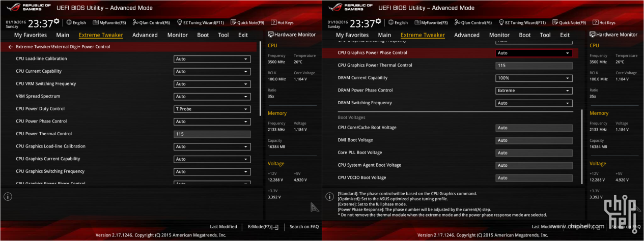
Task: Open CPU Graphics Current Capability dropdown
Action: (x=212, y=159)
